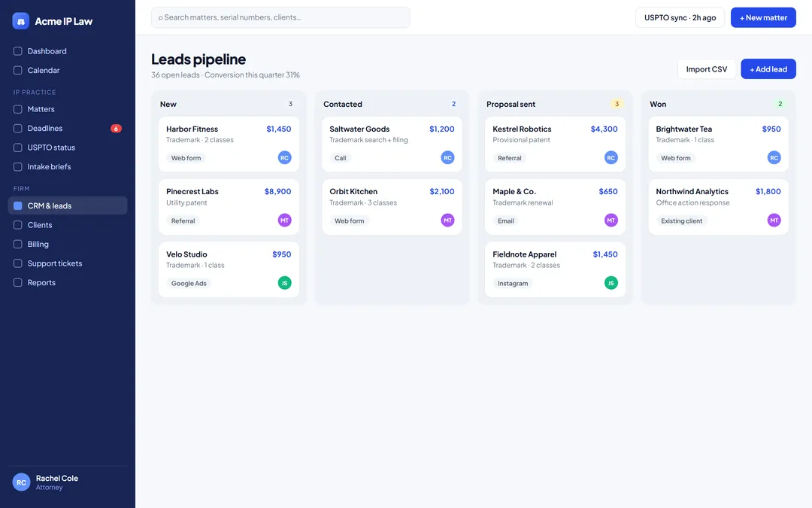
Task: Click Rachel Cole name in sidebar footer
Action: point(57,478)
